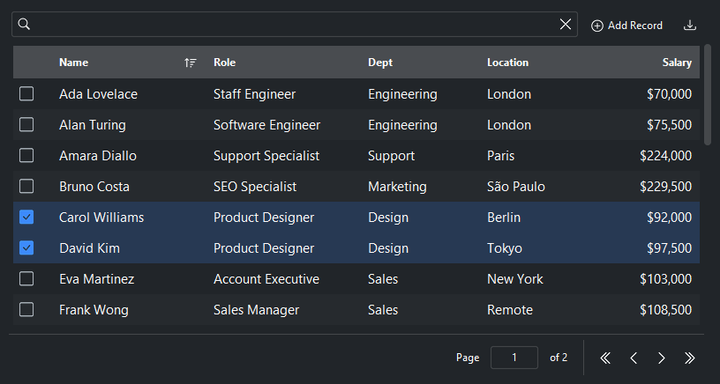
Task: Select the David Kim name cell
Action: [x=90, y=248]
